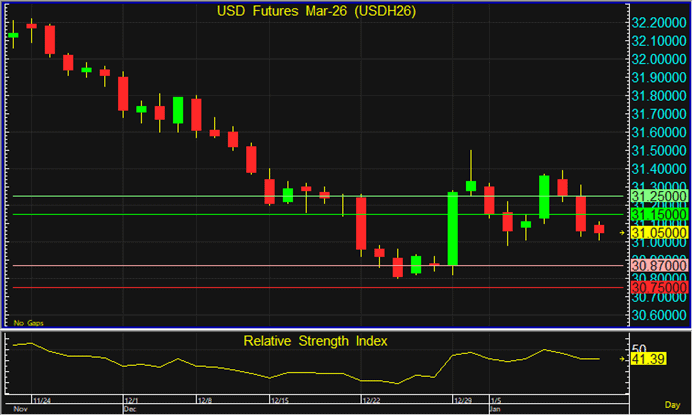Screen dimensions: 693x416
Task: Click the white 30.8700 price level tag
Action: pos(658,266)
